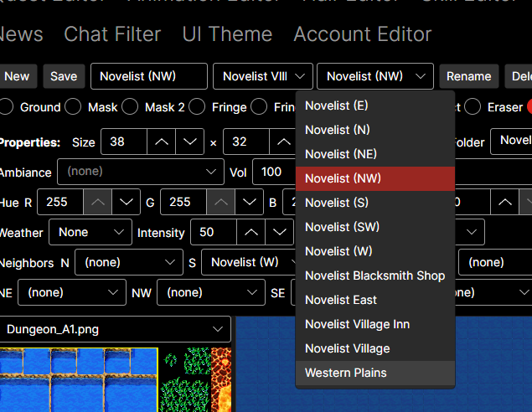Decrease Hue R value with down arrow
Image resolution: width=532 pixels, height=412 pixels.
[126, 202]
